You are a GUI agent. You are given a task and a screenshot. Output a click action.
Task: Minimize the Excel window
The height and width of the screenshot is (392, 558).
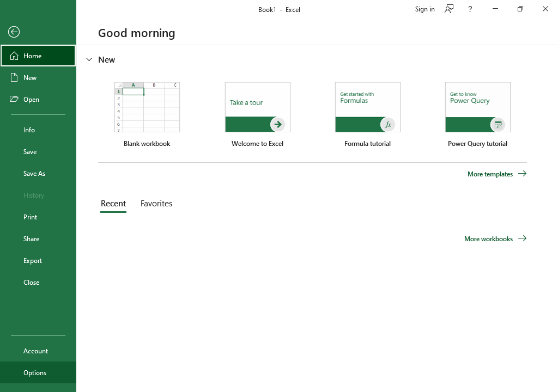(x=495, y=9)
